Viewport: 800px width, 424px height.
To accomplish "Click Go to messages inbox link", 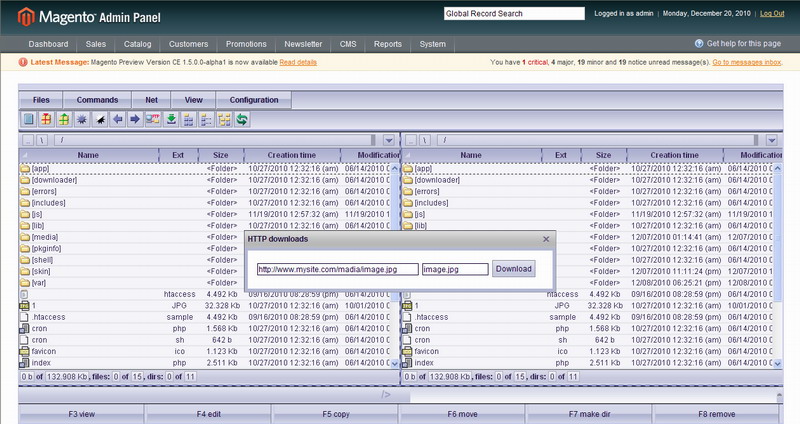I will (x=746, y=62).
